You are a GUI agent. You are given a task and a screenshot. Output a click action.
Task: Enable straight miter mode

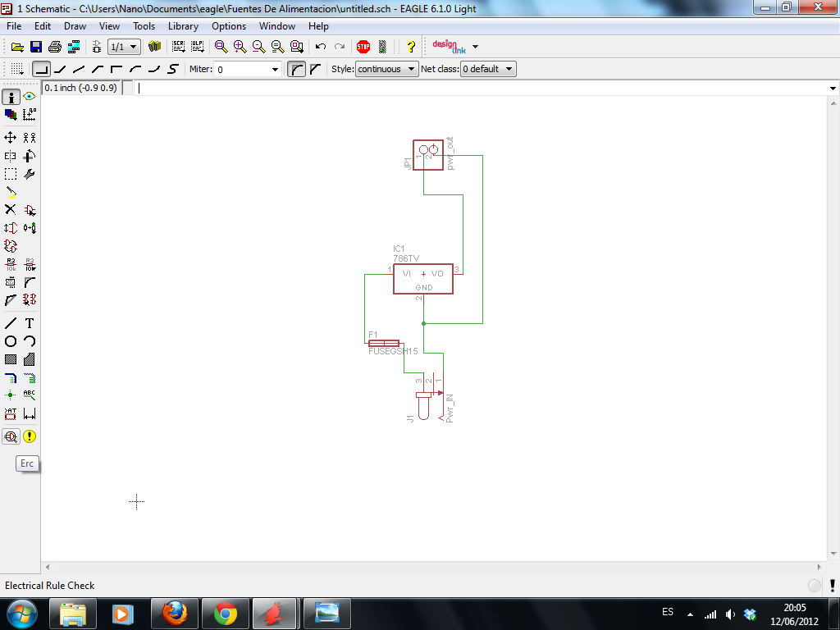pos(315,69)
